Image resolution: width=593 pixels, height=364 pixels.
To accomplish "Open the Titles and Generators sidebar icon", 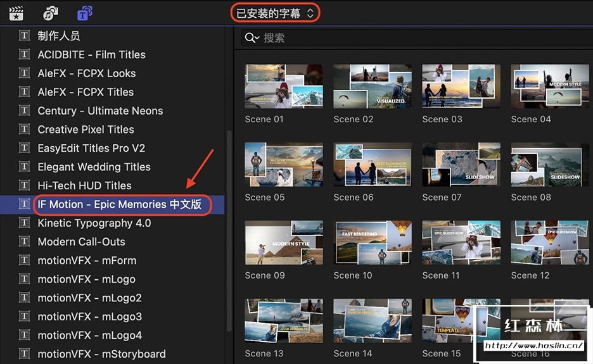I will [85, 13].
